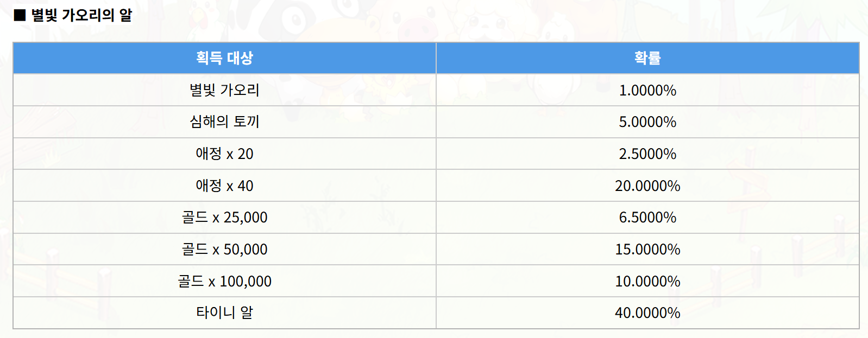Click the 1.0000% probability value
868x338 pixels.
click(647, 90)
